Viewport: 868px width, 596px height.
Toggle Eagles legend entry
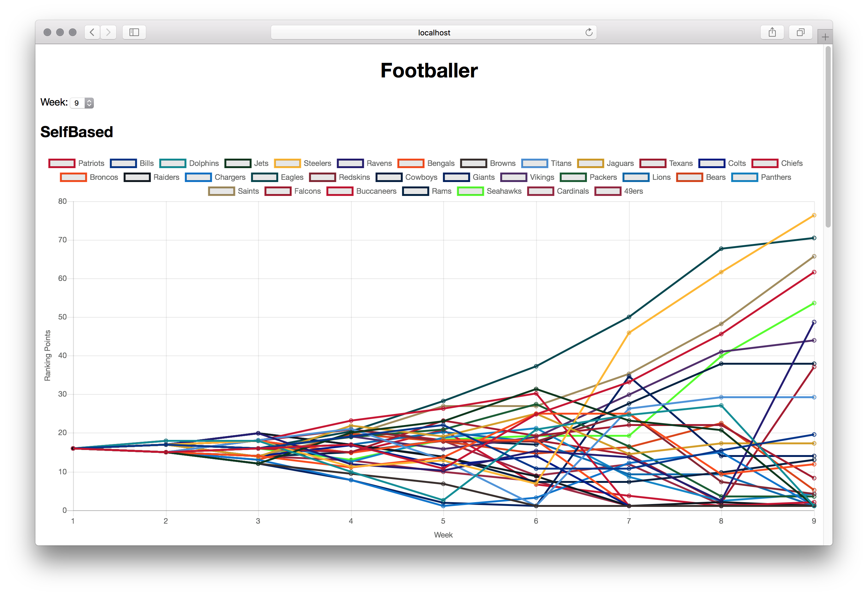[x=278, y=177]
